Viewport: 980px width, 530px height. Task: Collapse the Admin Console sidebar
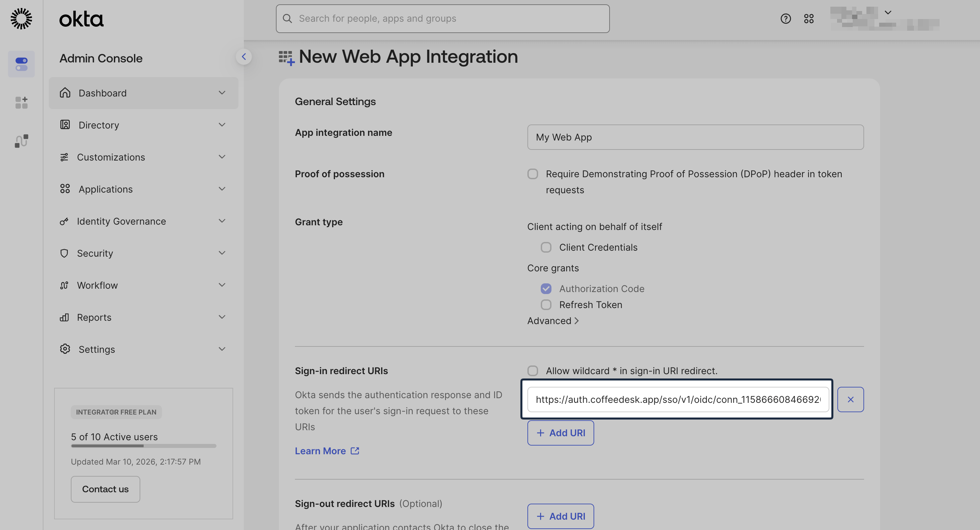[244, 56]
